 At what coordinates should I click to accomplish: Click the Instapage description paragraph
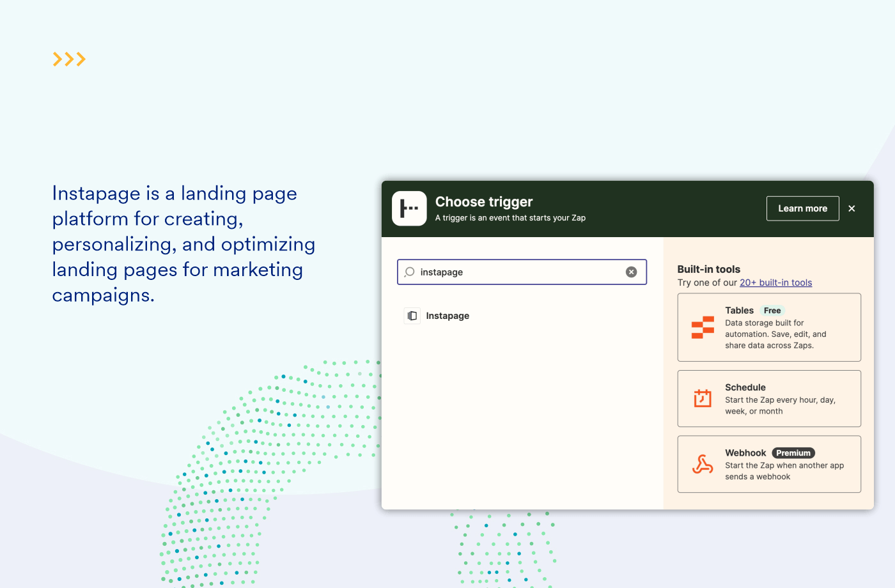pos(183,244)
